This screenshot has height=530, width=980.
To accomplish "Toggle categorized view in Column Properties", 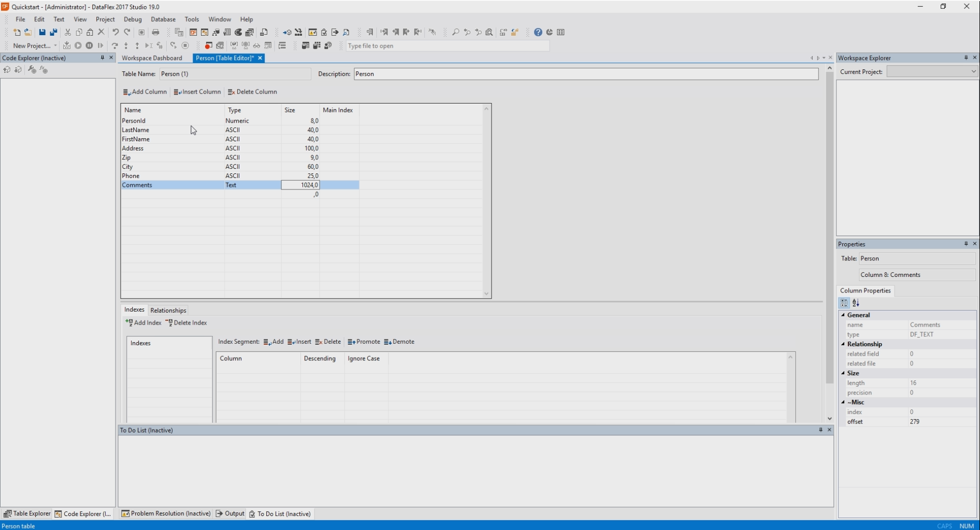I will tap(844, 303).
